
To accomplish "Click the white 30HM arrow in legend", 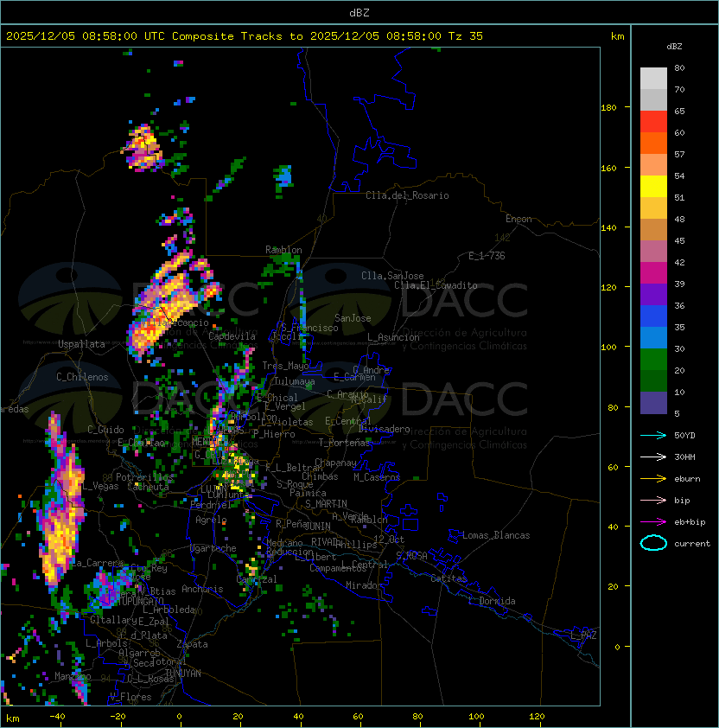I will [x=653, y=457].
